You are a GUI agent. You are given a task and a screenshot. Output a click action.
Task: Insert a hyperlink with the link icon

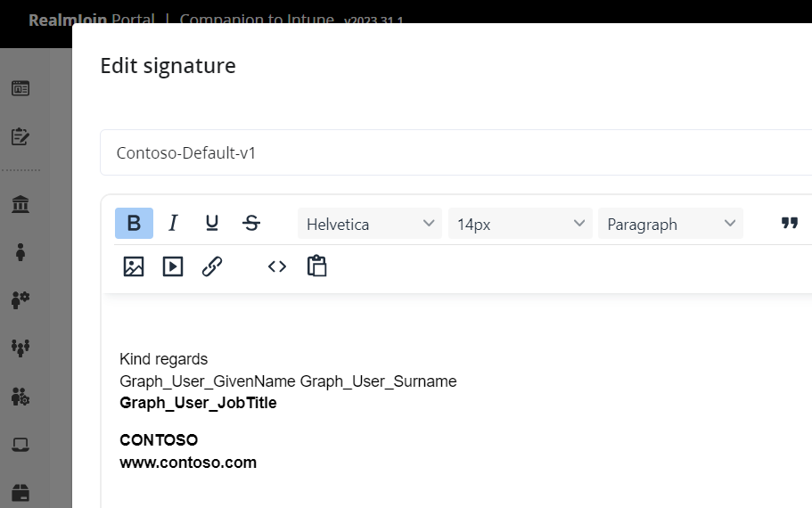(212, 266)
